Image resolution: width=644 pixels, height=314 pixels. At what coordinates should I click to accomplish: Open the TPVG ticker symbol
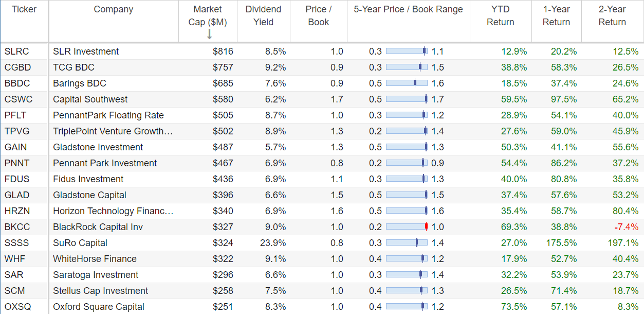[17, 131]
